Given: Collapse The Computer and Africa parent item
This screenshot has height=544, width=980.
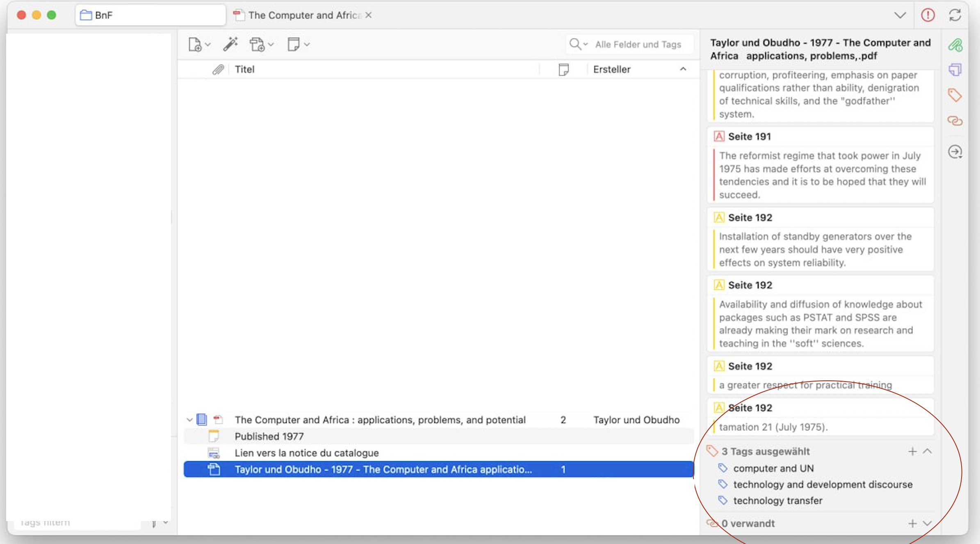Looking at the screenshot, I should click(x=189, y=420).
